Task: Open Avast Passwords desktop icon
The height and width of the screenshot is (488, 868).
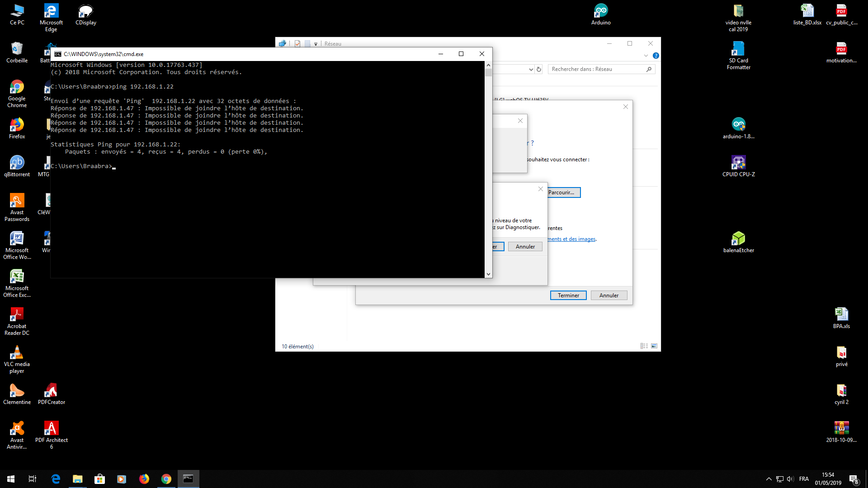Action: 17,208
